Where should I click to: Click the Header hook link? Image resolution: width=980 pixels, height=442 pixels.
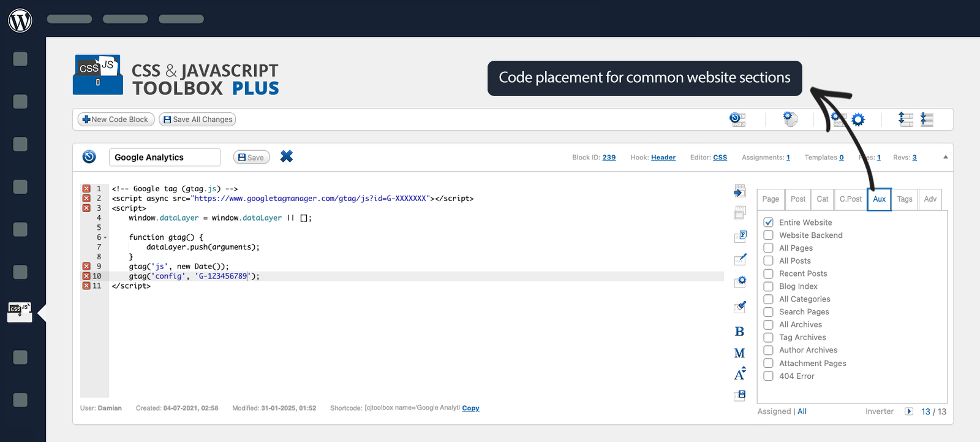[x=663, y=158]
